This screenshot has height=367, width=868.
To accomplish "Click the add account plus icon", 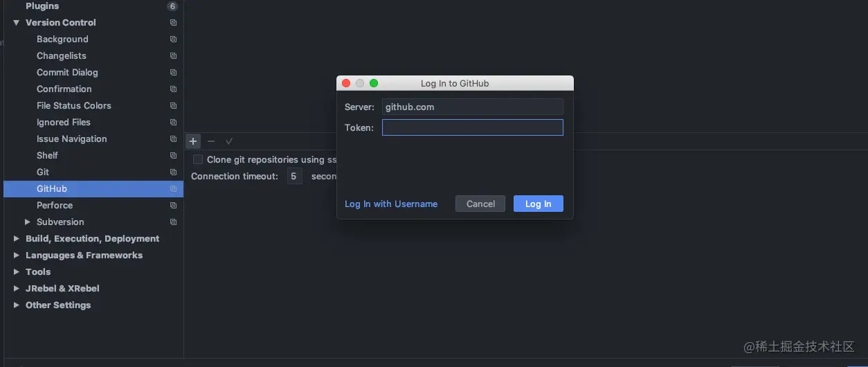I will 193,141.
